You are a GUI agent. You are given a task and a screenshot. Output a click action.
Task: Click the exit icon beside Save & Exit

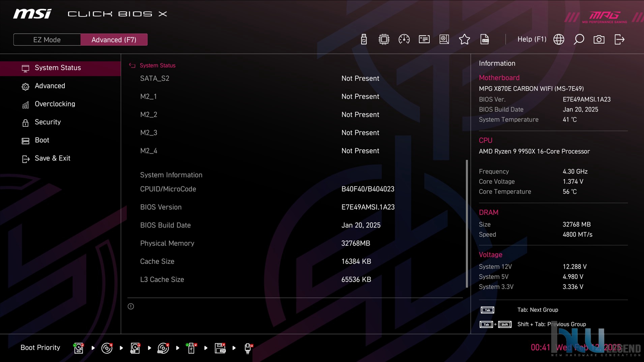point(26,159)
